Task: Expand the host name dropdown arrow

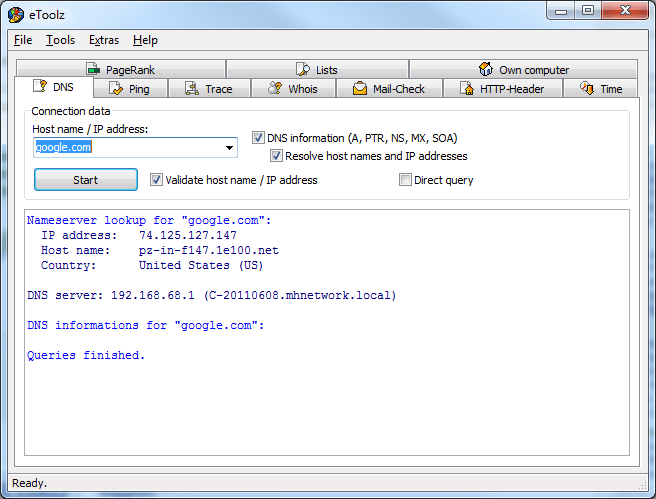Action: tap(229, 147)
